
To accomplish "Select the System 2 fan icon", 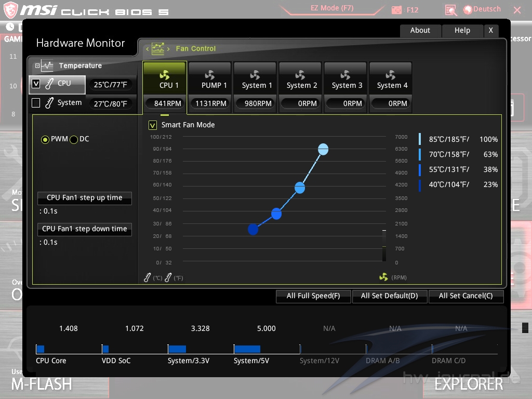I will pyautogui.click(x=300, y=75).
